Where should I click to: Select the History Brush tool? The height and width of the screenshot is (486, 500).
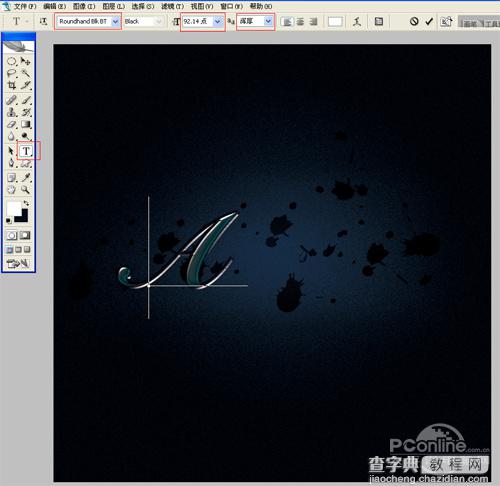pos(26,112)
